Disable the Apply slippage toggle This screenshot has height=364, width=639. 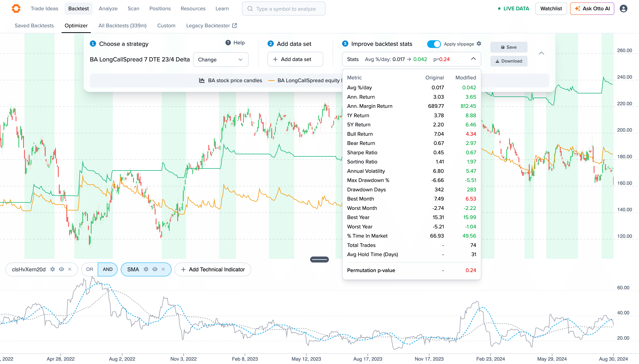(434, 44)
